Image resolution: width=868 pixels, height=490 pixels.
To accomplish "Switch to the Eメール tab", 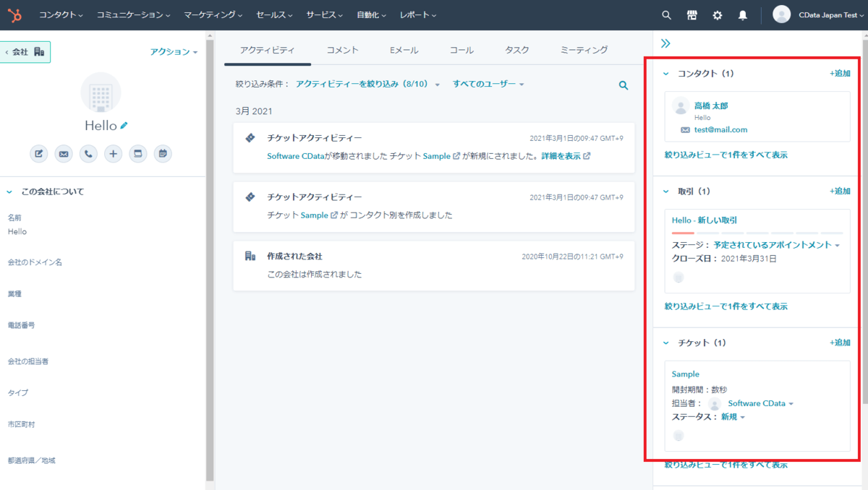I will tap(404, 50).
